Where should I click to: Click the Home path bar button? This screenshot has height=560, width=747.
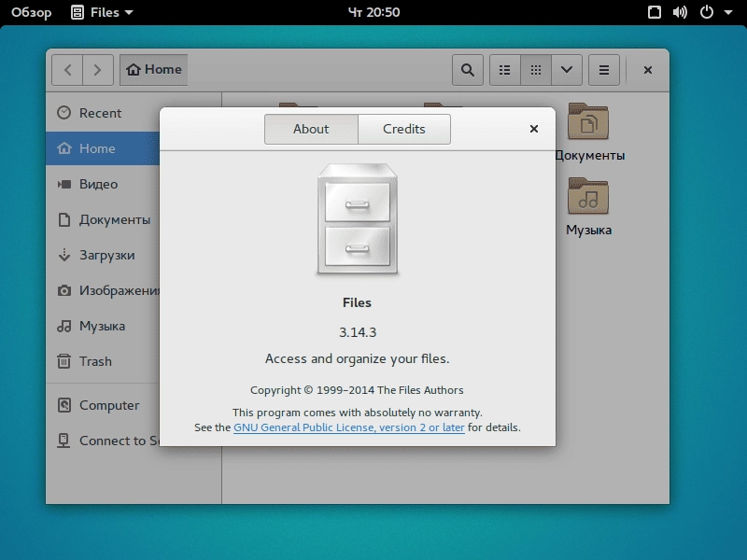click(153, 70)
